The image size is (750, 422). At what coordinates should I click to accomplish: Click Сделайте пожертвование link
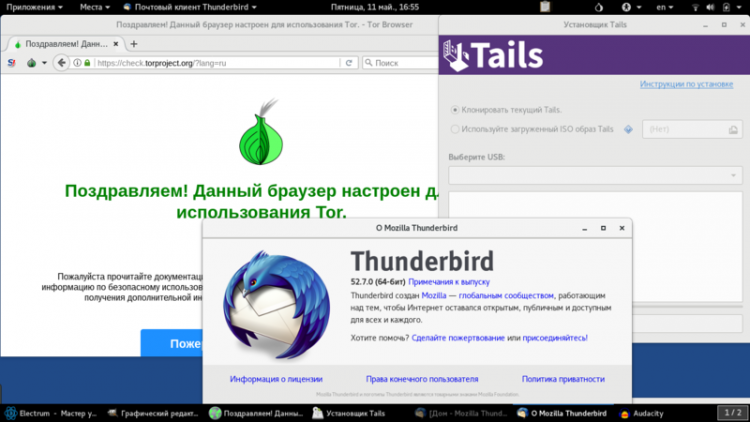(x=458, y=338)
